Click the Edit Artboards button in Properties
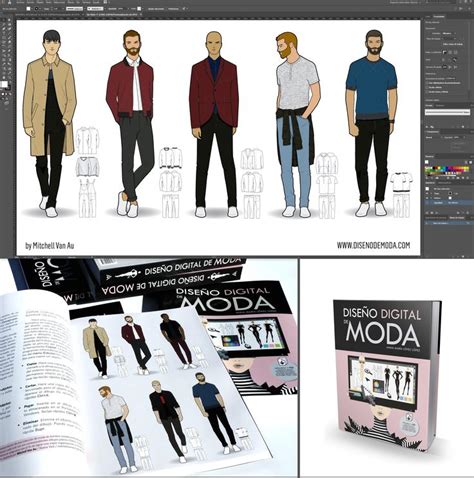Viewport: 474px width, 478px height. click(453, 44)
